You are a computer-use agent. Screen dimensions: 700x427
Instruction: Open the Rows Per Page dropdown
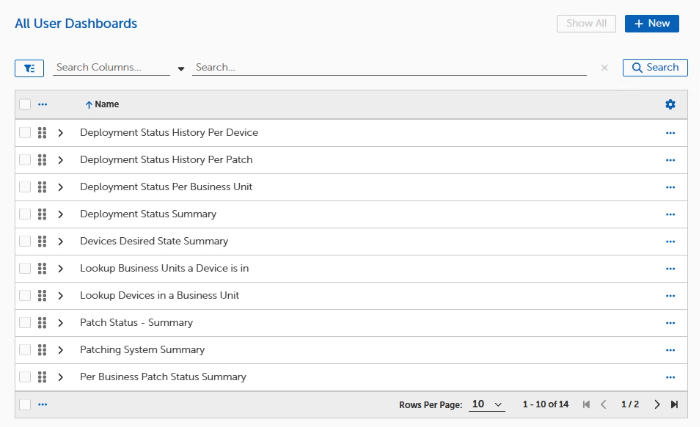(487, 404)
